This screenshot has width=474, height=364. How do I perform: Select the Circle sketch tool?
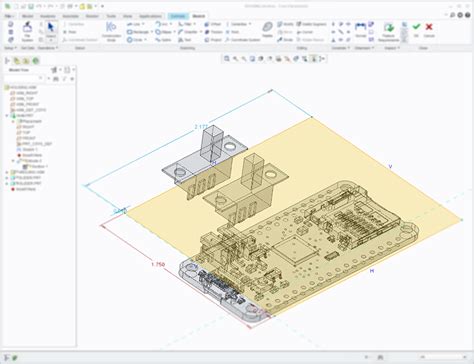click(x=135, y=40)
